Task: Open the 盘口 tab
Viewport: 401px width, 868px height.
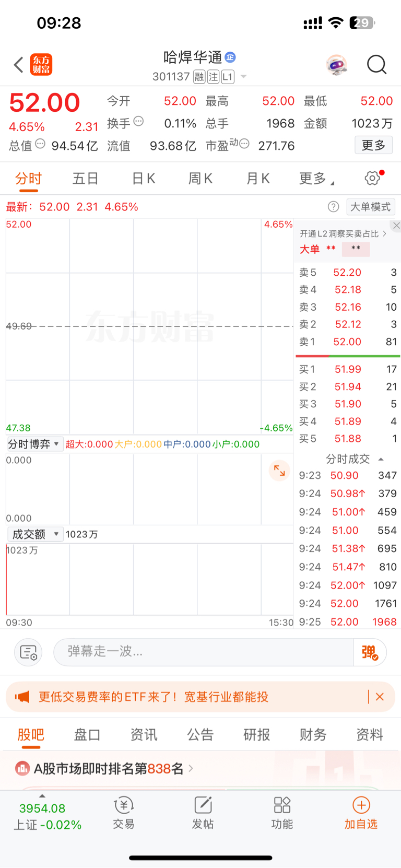Action: point(87,735)
